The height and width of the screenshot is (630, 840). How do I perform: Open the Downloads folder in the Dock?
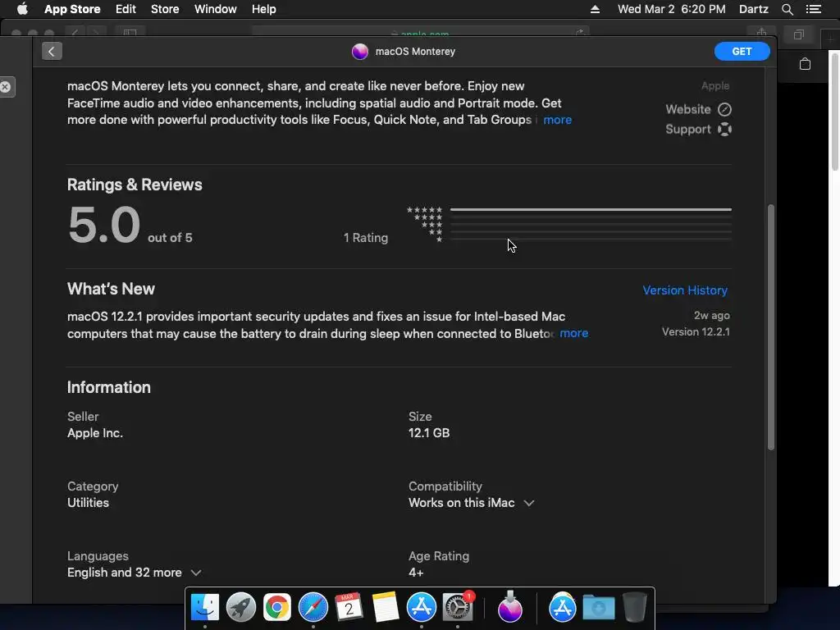point(598,608)
